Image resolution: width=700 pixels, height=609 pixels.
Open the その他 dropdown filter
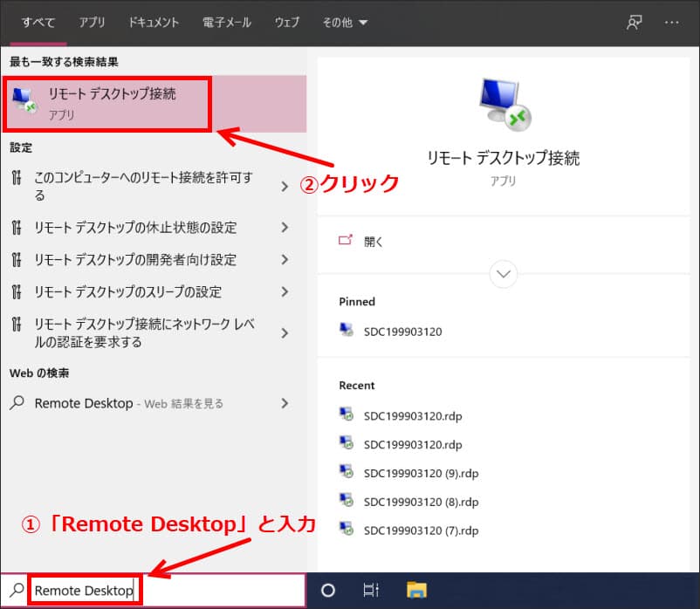[345, 23]
